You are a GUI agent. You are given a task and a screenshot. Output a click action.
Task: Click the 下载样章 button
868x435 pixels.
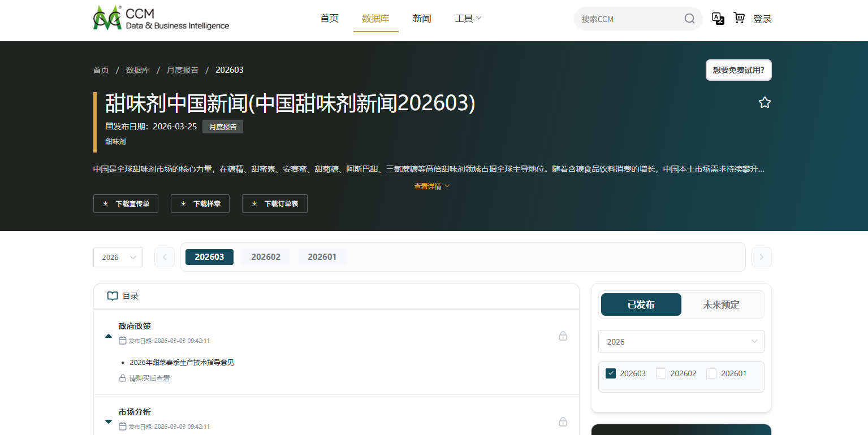tap(200, 203)
